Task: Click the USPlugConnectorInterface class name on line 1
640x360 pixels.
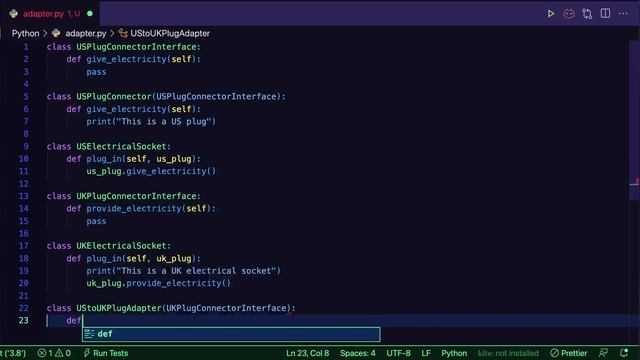Action: pyautogui.click(x=137, y=47)
